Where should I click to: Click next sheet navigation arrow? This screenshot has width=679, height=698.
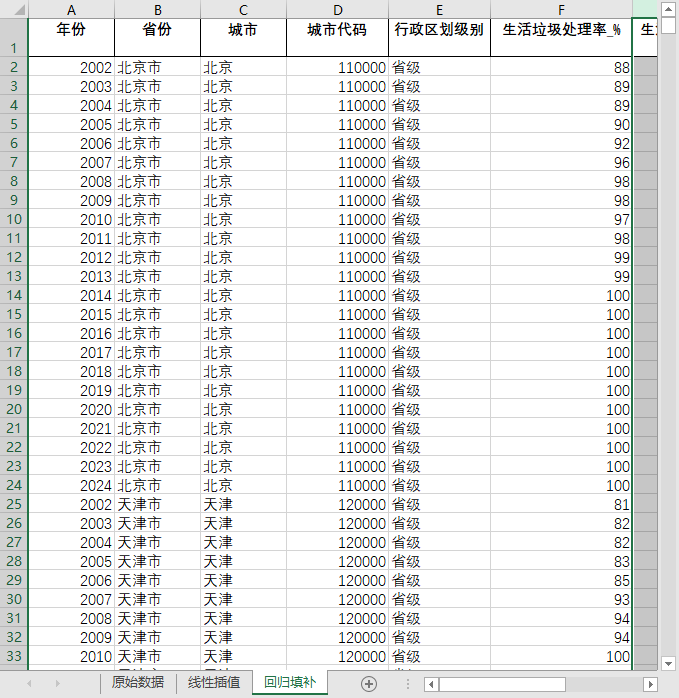tap(57, 683)
